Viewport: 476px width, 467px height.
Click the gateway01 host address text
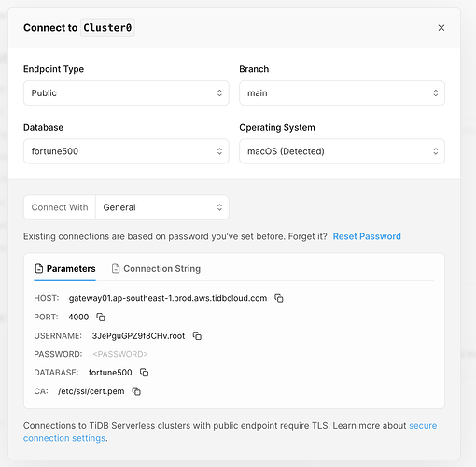(x=168, y=298)
